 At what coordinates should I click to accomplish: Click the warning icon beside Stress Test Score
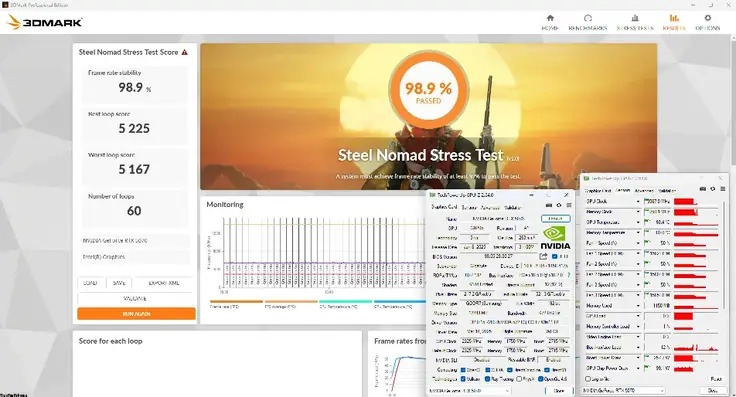click(184, 52)
